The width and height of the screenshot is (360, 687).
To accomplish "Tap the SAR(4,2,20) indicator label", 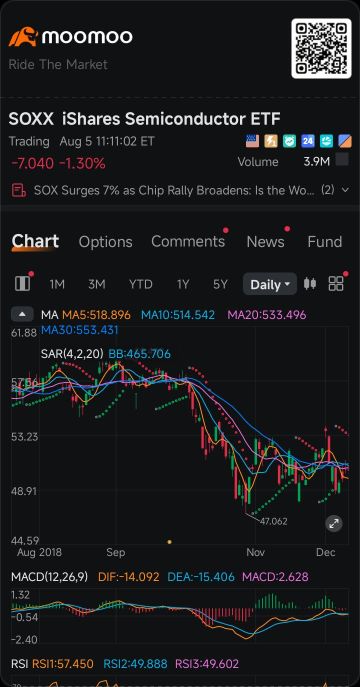I will [x=72, y=354].
